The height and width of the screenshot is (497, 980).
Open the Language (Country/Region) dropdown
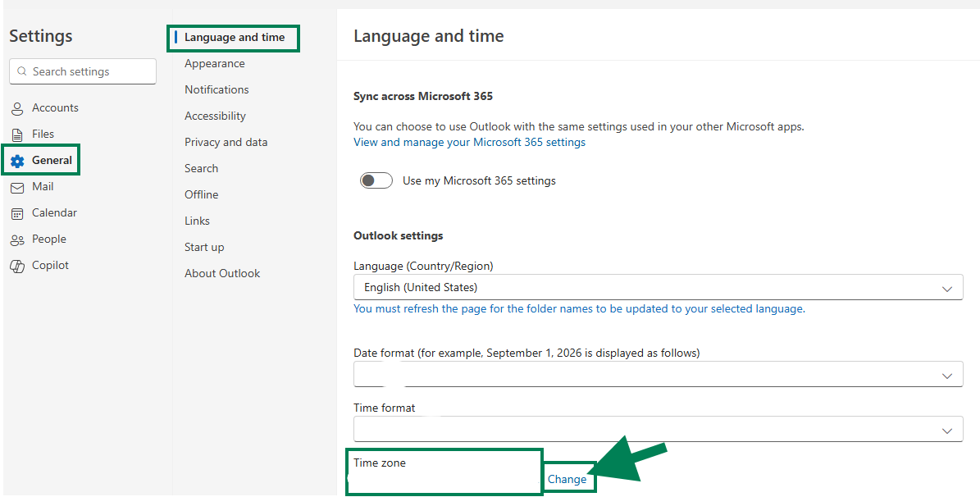tap(659, 288)
